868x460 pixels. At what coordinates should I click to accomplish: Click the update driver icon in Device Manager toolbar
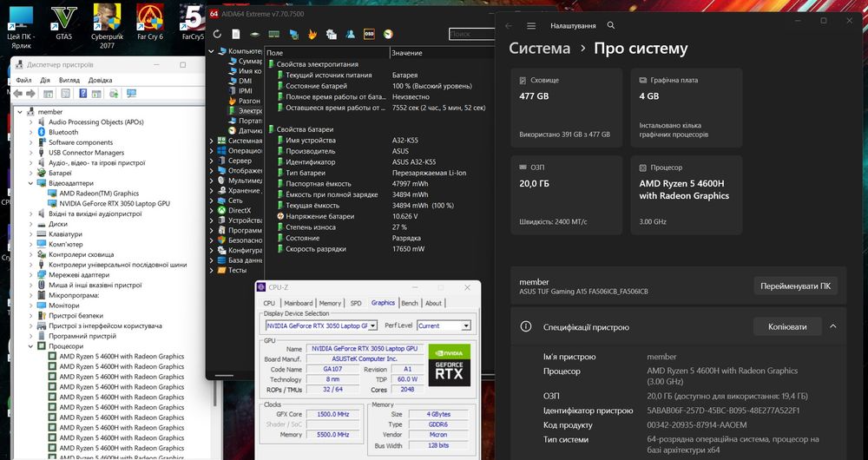(x=114, y=94)
